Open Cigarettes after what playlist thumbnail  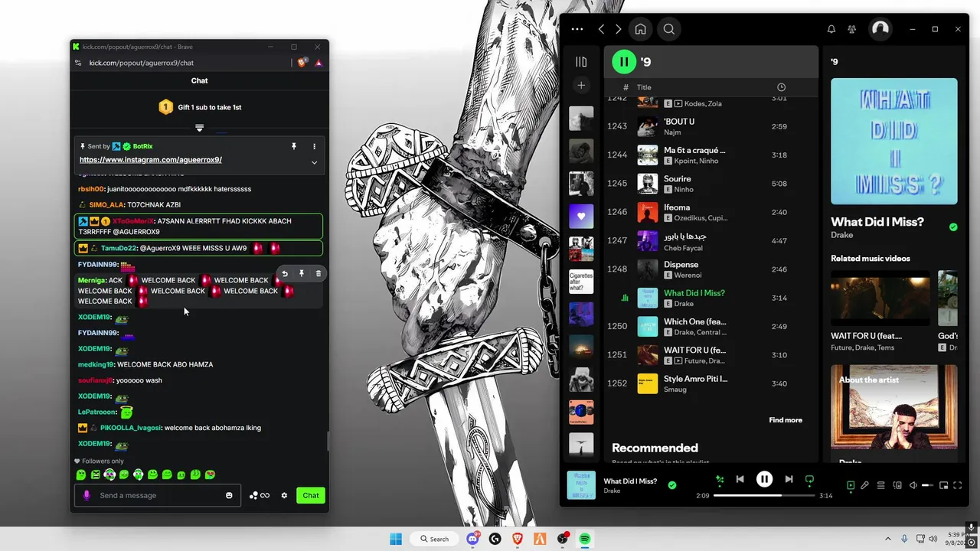point(581,282)
